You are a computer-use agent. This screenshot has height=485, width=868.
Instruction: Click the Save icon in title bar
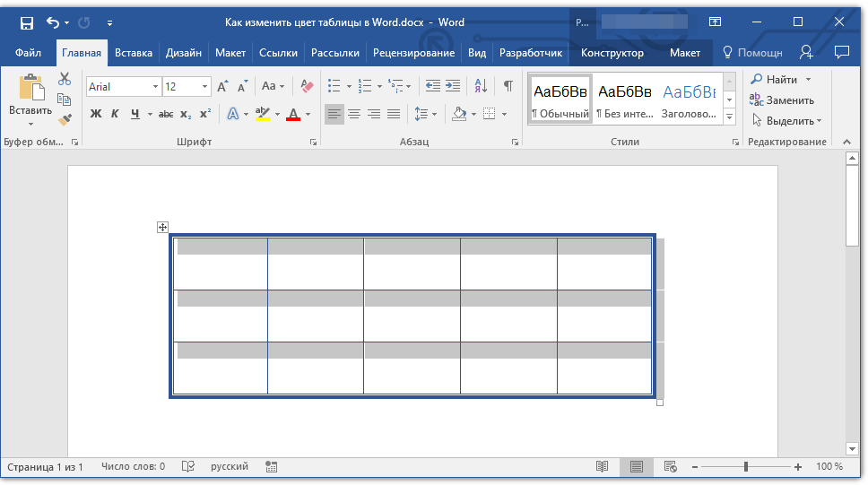coord(27,22)
